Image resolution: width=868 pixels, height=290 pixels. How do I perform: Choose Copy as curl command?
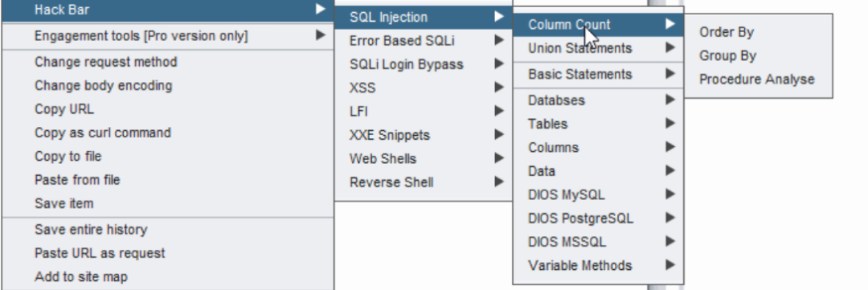pyautogui.click(x=168, y=133)
